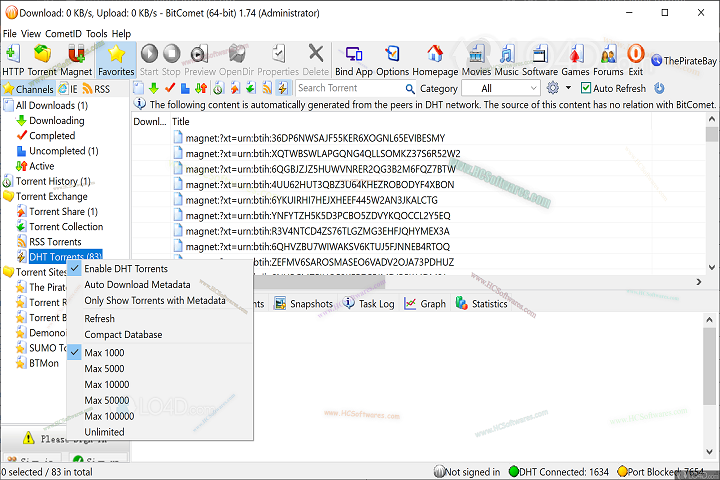The height and width of the screenshot is (480, 720).
Task: Open the Graph tab
Action: click(425, 304)
